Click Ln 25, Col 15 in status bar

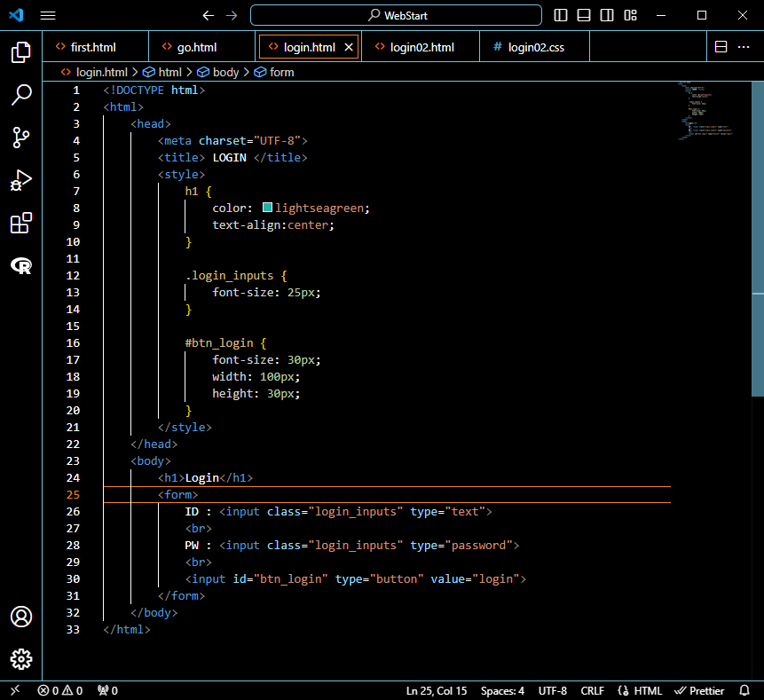[x=437, y=690]
